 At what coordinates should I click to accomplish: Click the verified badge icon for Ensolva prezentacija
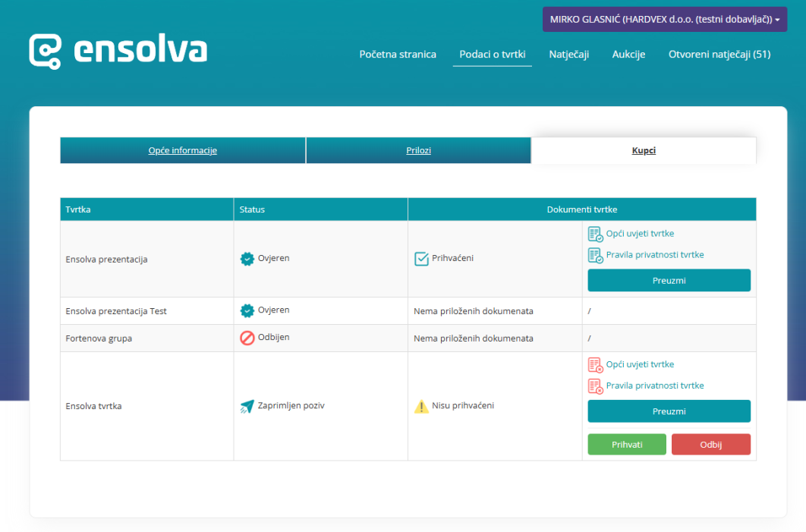(247, 259)
